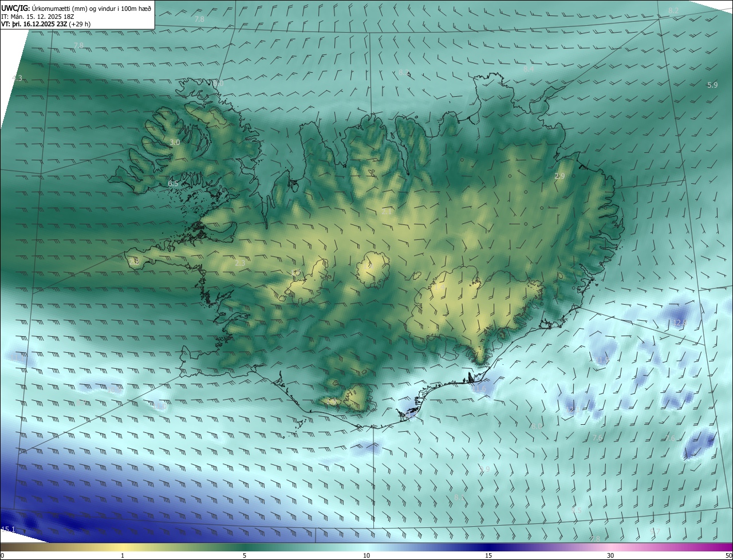Click the 2.9 value on the map

(x=559, y=176)
